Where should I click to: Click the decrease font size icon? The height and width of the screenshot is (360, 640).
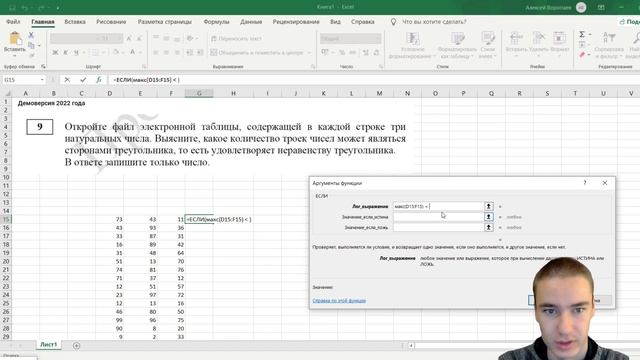point(139,38)
